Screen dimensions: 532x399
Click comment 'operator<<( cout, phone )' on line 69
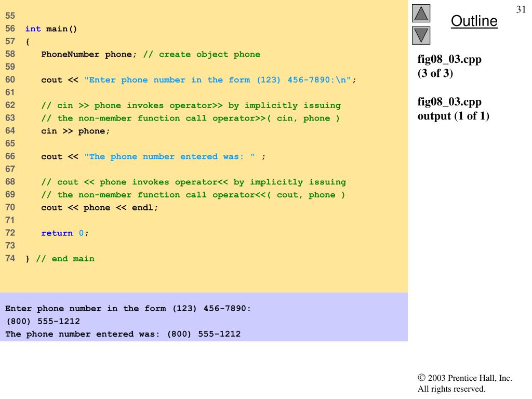coord(278,195)
